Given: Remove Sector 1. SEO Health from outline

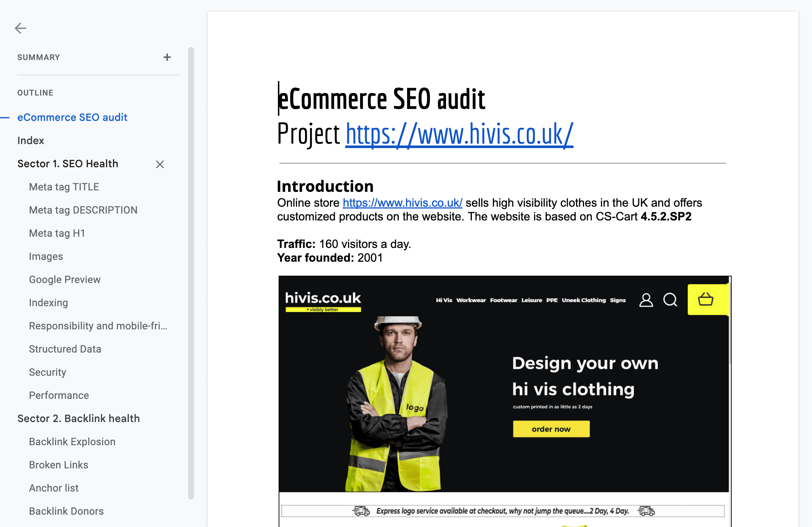Looking at the screenshot, I should [x=160, y=164].
